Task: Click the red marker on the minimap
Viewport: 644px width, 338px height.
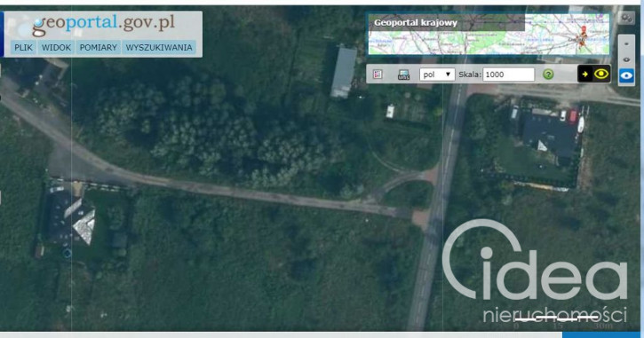Action: click(x=584, y=30)
